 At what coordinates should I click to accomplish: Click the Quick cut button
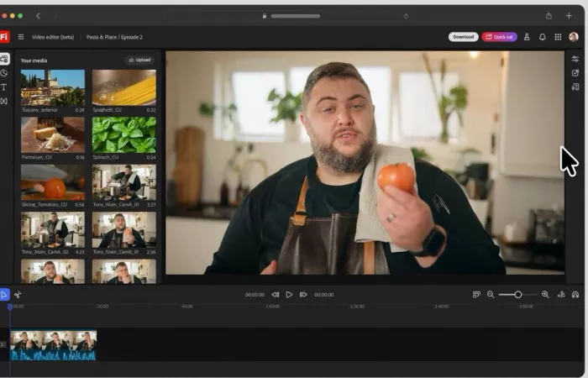500,37
